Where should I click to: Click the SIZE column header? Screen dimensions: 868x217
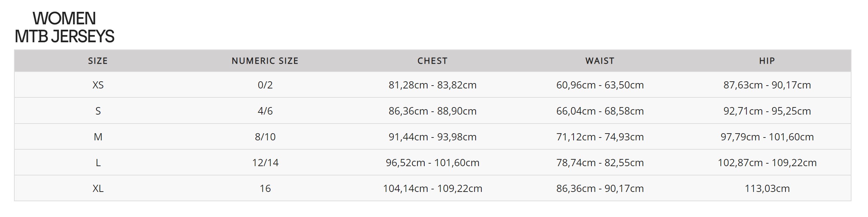point(98,61)
